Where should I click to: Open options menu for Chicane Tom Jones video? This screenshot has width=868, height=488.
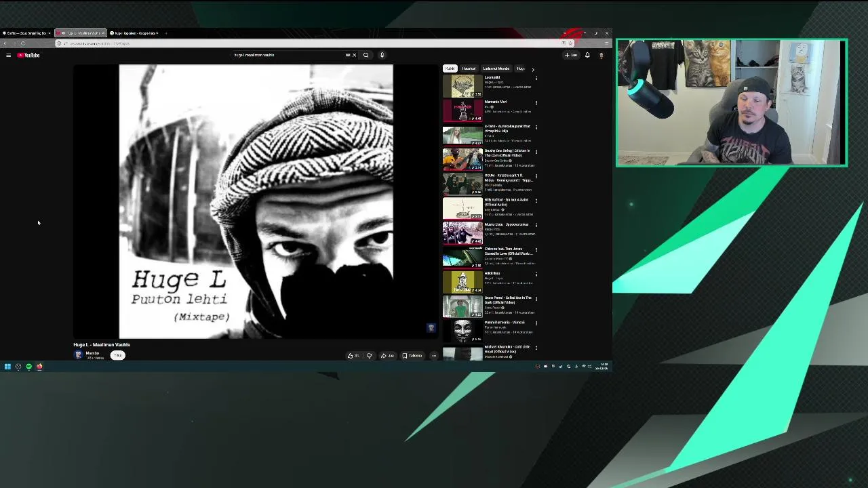click(536, 250)
